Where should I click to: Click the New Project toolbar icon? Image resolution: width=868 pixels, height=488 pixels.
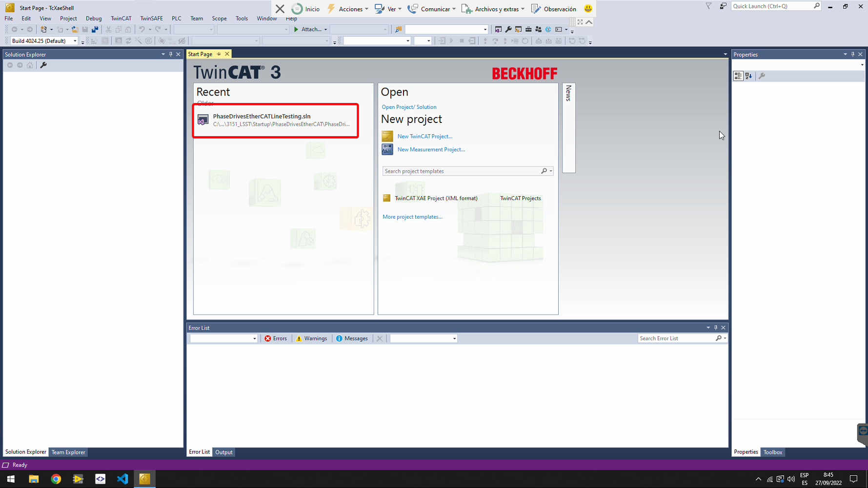pos(43,29)
